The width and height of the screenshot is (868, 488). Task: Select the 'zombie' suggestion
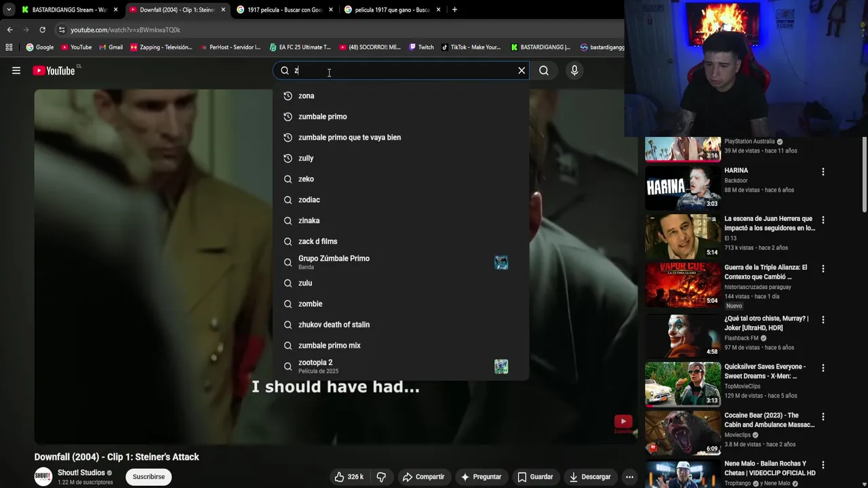(x=401, y=304)
